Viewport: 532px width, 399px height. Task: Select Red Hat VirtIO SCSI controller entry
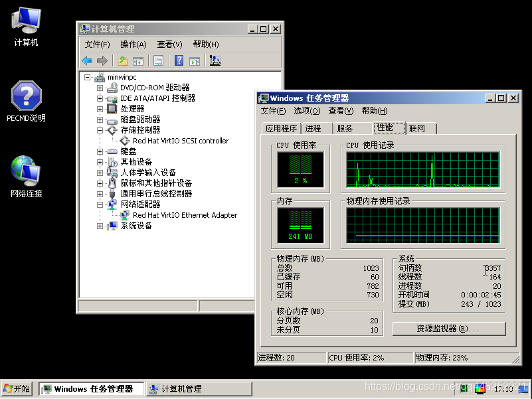click(x=181, y=141)
